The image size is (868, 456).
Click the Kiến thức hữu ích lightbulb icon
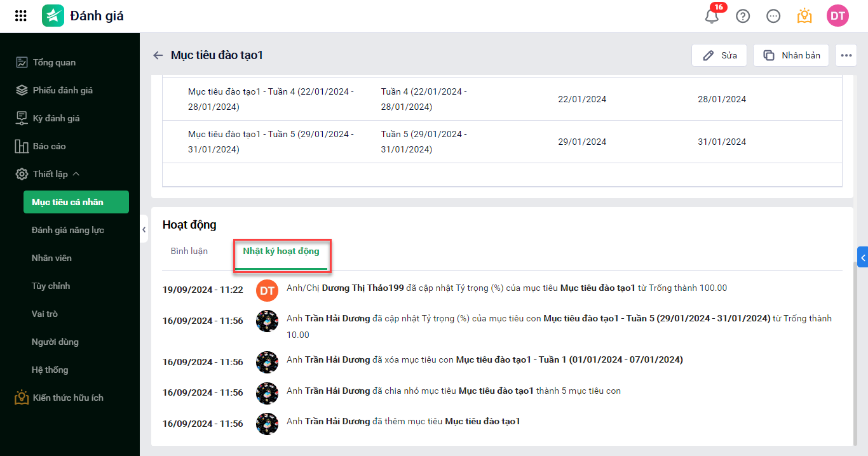tap(22, 398)
